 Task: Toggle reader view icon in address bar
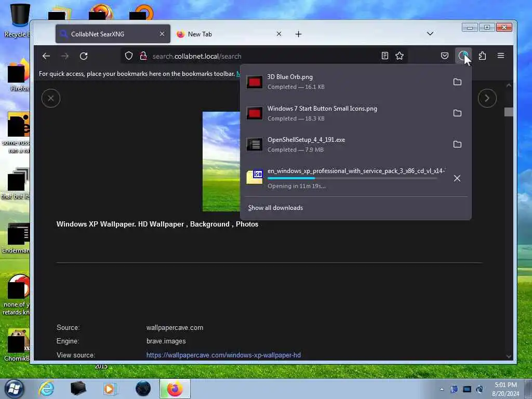(x=385, y=56)
